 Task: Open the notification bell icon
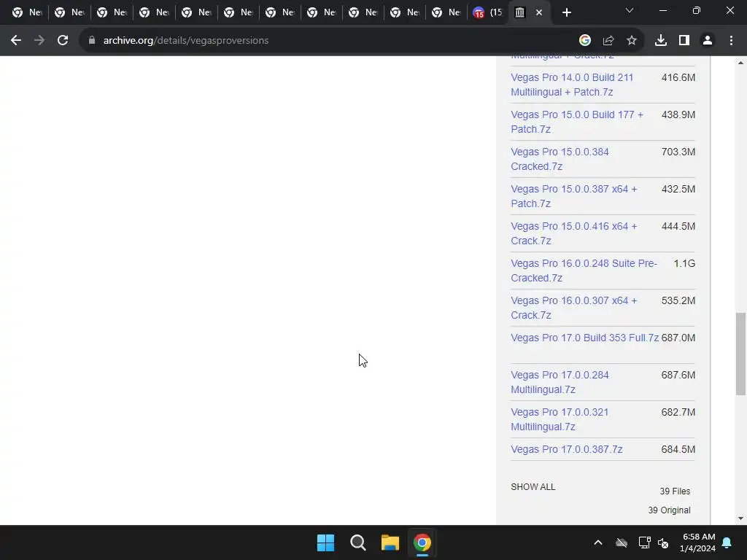(x=727, y=542)
